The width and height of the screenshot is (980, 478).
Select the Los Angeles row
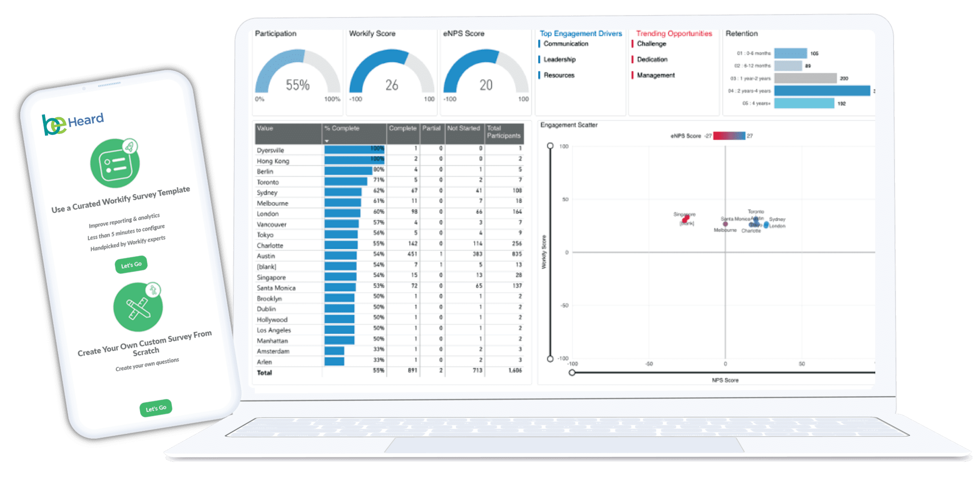(390, 330)
